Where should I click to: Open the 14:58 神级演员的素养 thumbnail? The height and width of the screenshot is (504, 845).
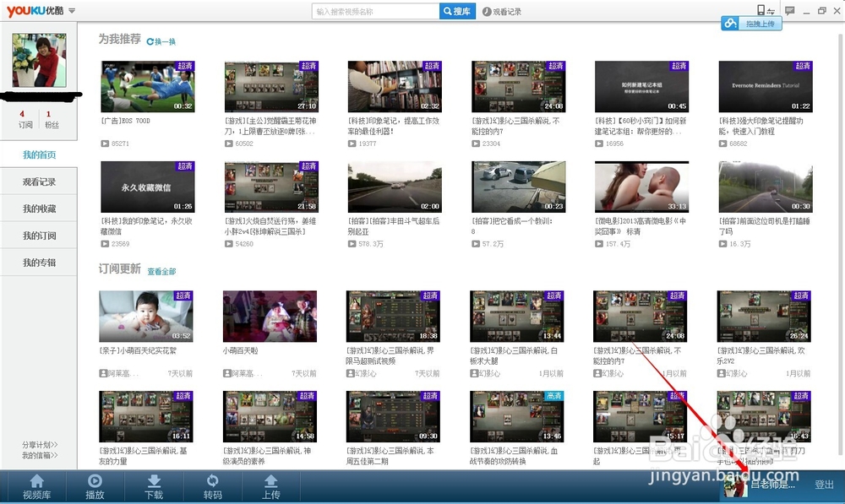[270, 416]
